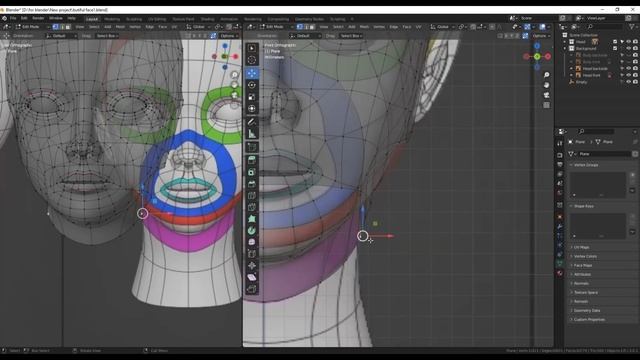Screen dimensions: 640x360
Task: Click zoom magnifier in right viewport
Action: (547, 75)
